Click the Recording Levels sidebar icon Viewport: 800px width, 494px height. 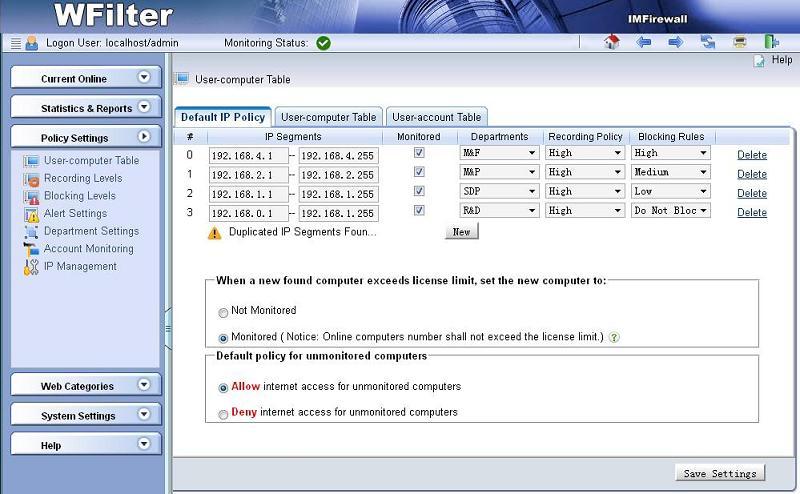coord(31,179)
